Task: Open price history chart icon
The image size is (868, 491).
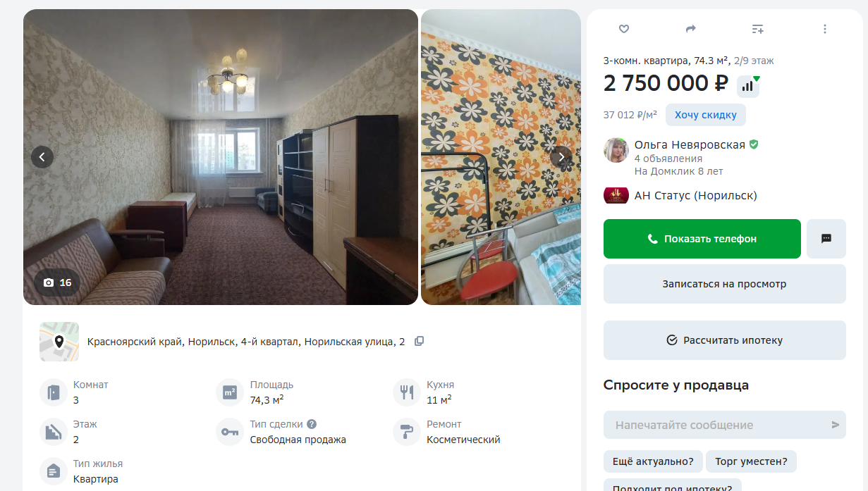Action: [x=748, y=86]
